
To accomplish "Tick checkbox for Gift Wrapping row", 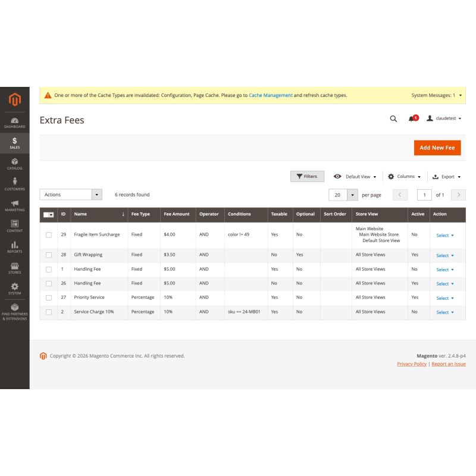I will point(49,255).
